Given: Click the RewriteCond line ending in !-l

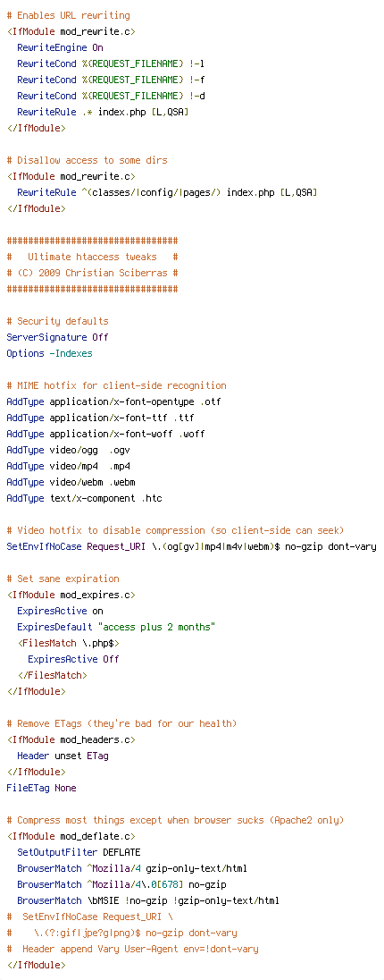Looking at the screenshot, I should 111,63.
